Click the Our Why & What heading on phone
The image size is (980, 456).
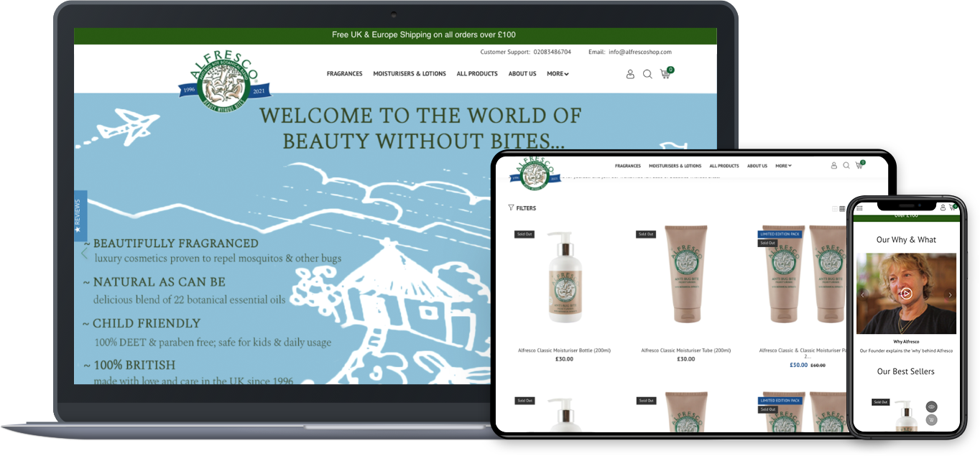click(x=906, y=240)
